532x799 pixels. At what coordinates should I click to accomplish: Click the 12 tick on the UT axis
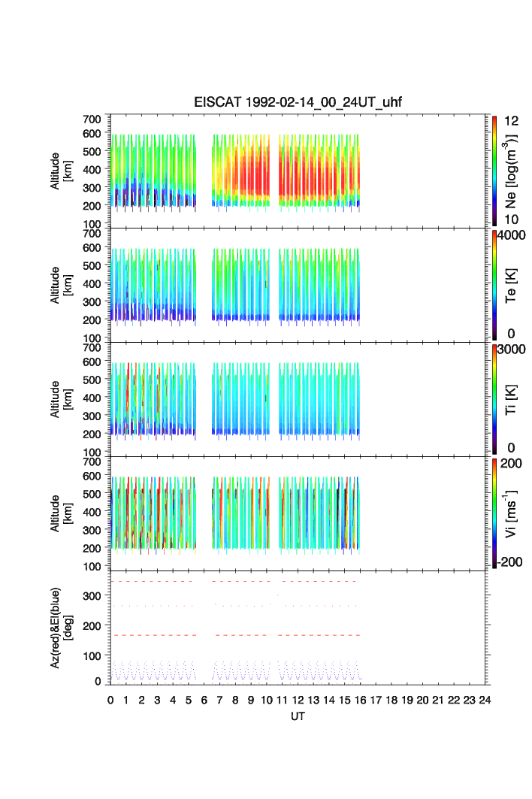tap(298, 700)
